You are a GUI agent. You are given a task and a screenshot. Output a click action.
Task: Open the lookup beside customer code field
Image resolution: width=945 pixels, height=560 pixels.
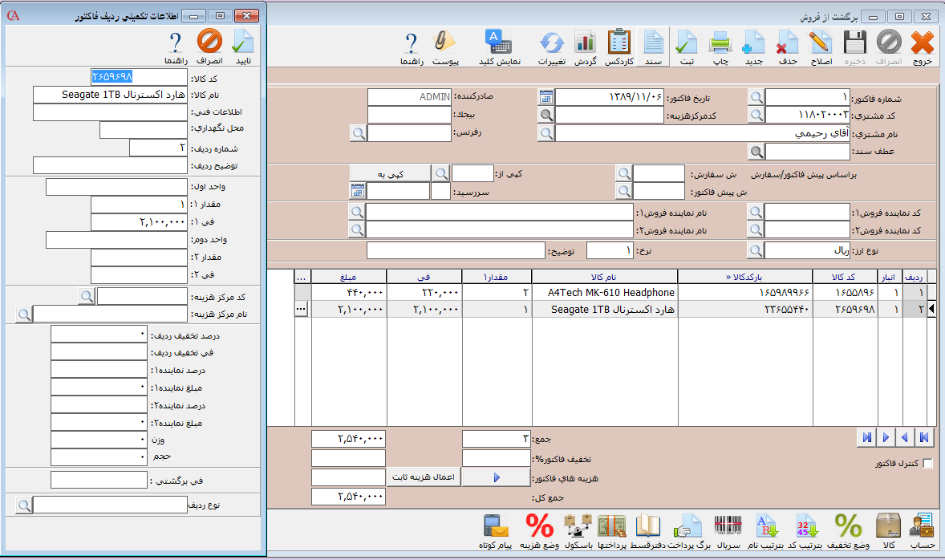point(756,116)
